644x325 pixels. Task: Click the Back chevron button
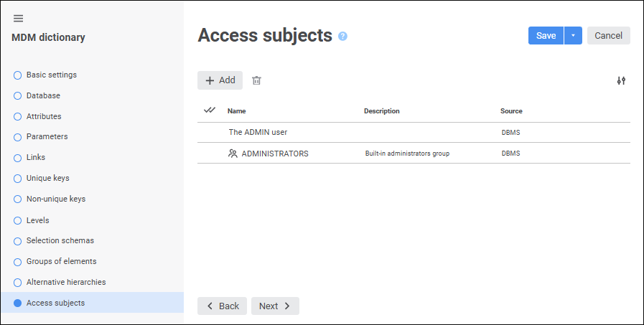click(222, 306)
